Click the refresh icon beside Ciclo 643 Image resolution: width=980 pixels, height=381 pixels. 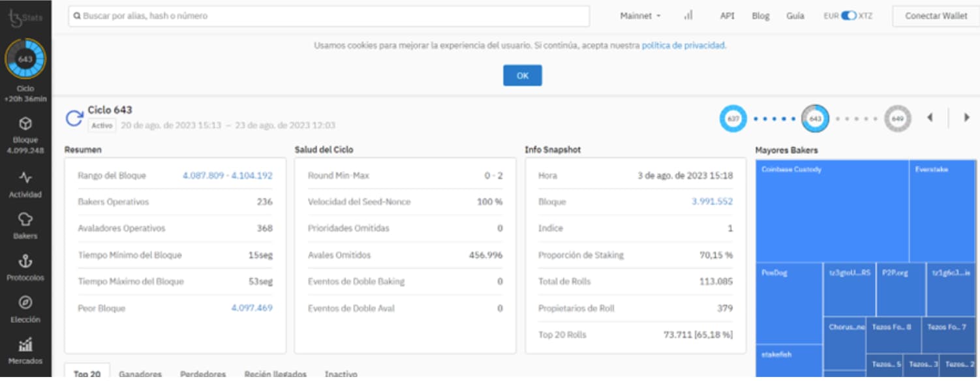(x=74, y=118)
